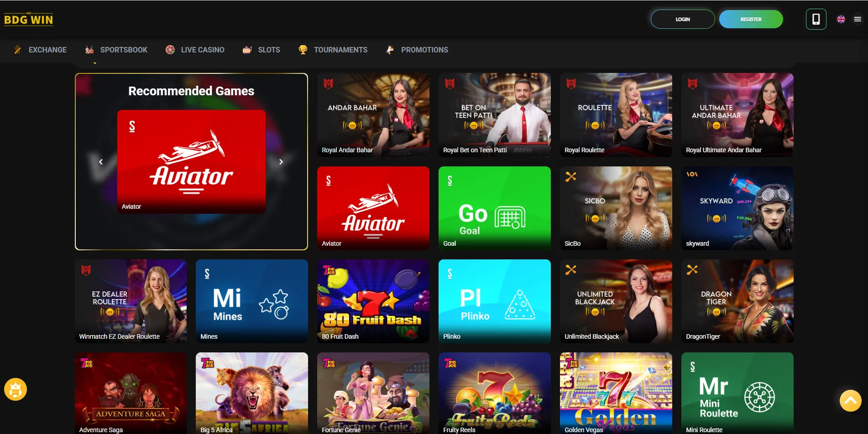
Task: Launch the Mines game
Action: click(252, 301)
